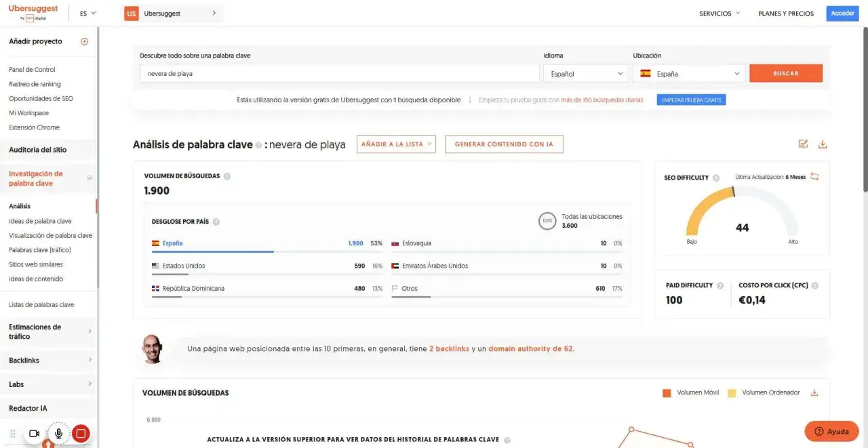Click the Spain flag in Ubicación field
Screen dimensions: 868x448
coord(646,73)
